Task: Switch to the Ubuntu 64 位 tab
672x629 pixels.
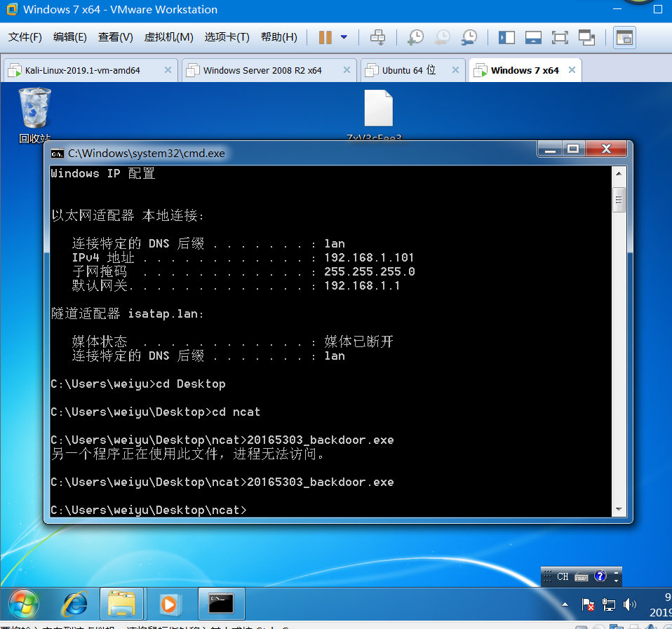Action: point(409,70)
